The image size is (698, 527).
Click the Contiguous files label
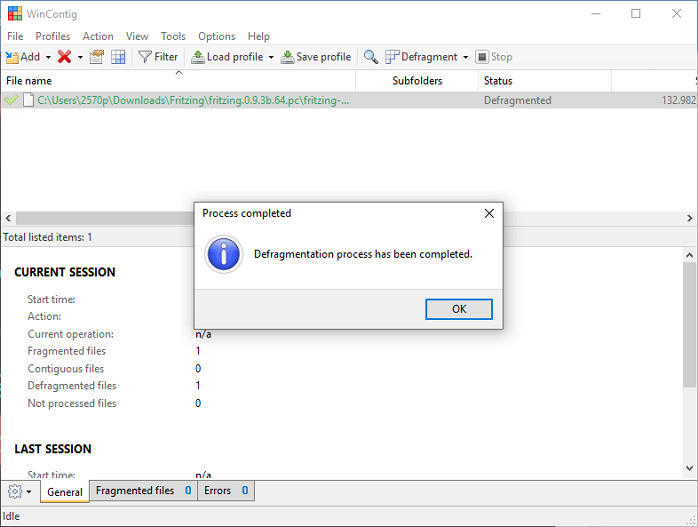coord(65,369)
